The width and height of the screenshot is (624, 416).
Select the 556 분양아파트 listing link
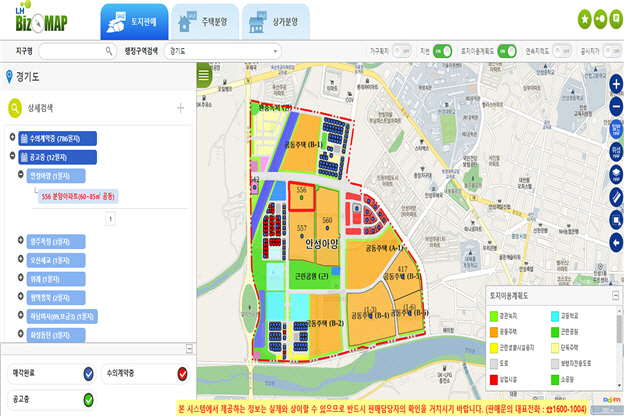(x=79, y=198)
